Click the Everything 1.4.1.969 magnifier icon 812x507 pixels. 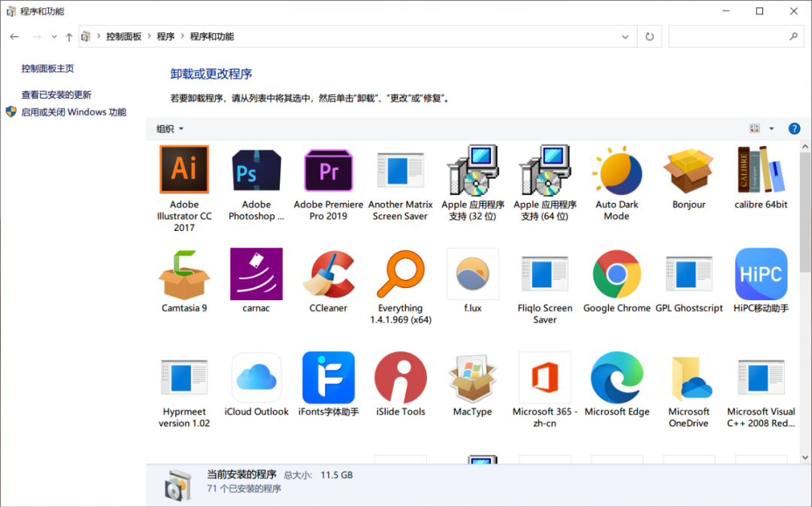click(400, 274)
